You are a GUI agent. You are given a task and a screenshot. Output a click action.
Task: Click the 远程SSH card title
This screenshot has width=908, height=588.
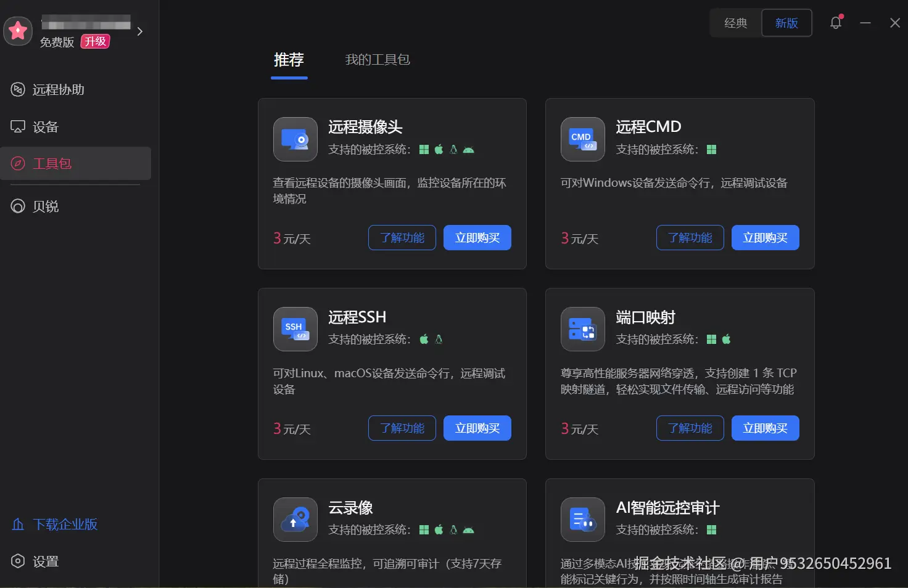tap(357, 317)
